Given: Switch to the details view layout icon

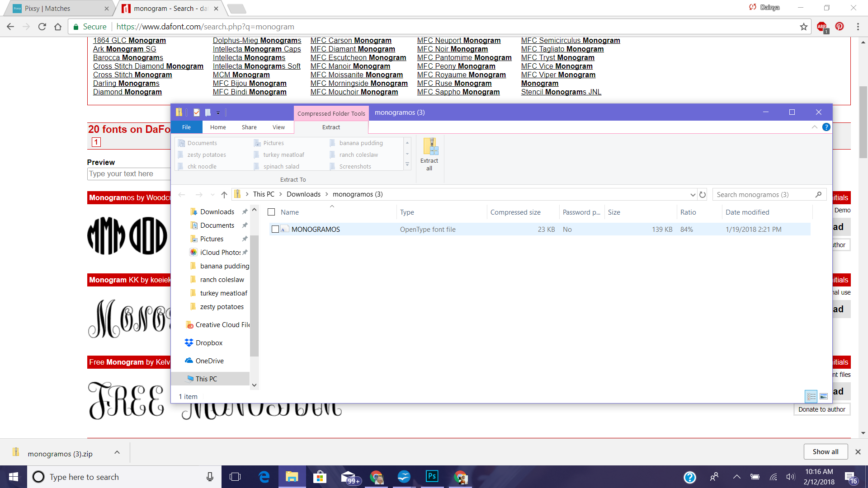Looking at the screenshot, I should point(811,396).
